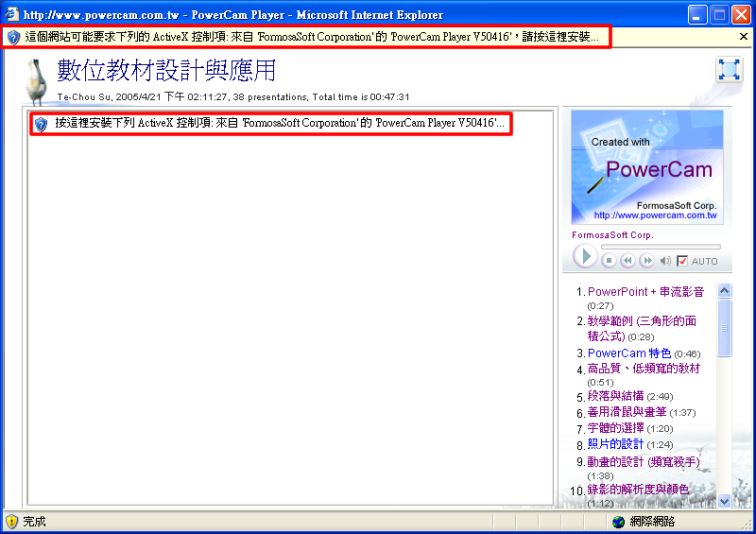Open chapter 7 字體的選擇
The image size is (756, 534).
tap(615, 428)
